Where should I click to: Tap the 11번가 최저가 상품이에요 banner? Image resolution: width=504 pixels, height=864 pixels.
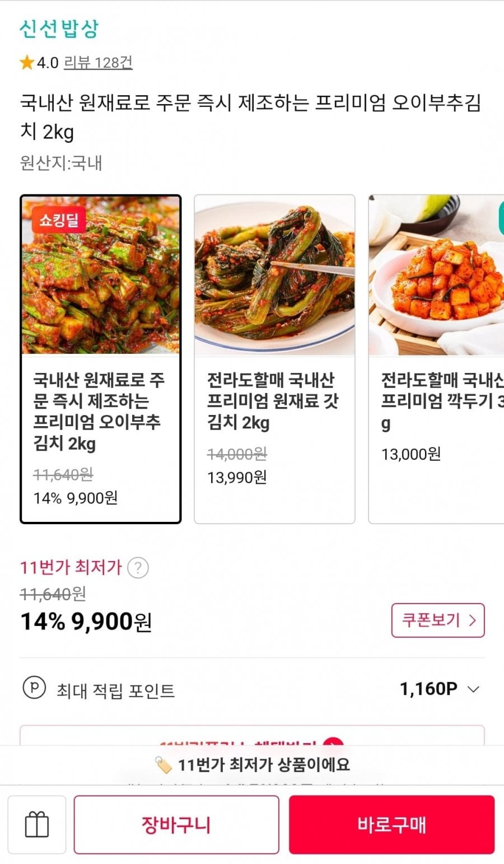pyautogui.click(x=252, y=765)
